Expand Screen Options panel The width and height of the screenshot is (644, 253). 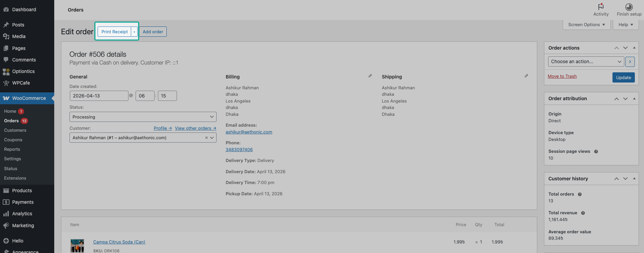587,24
